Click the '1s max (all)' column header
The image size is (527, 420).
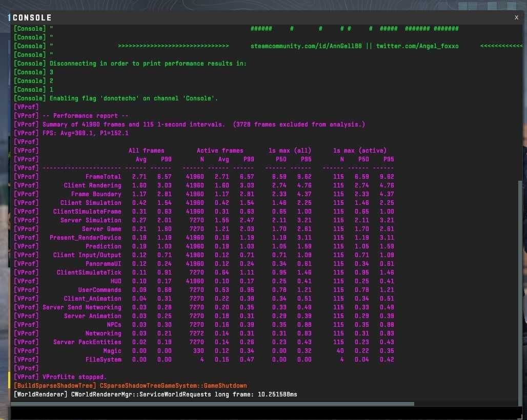[290, 151]
